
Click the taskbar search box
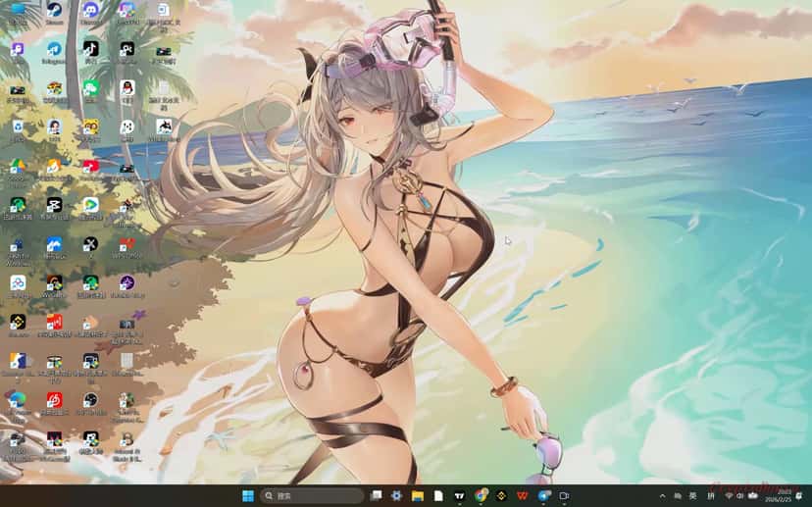312,496
